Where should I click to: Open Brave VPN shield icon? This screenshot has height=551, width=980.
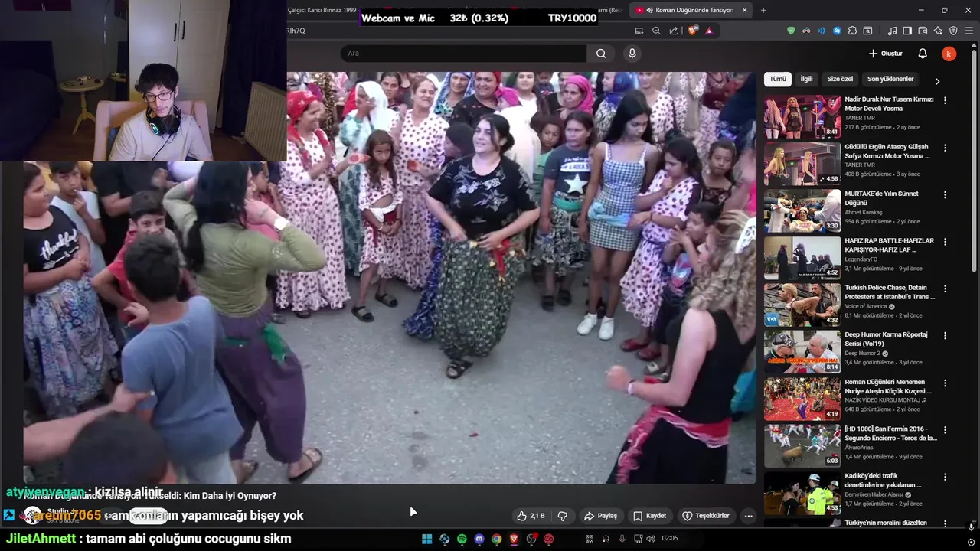[x=953, y=31]
